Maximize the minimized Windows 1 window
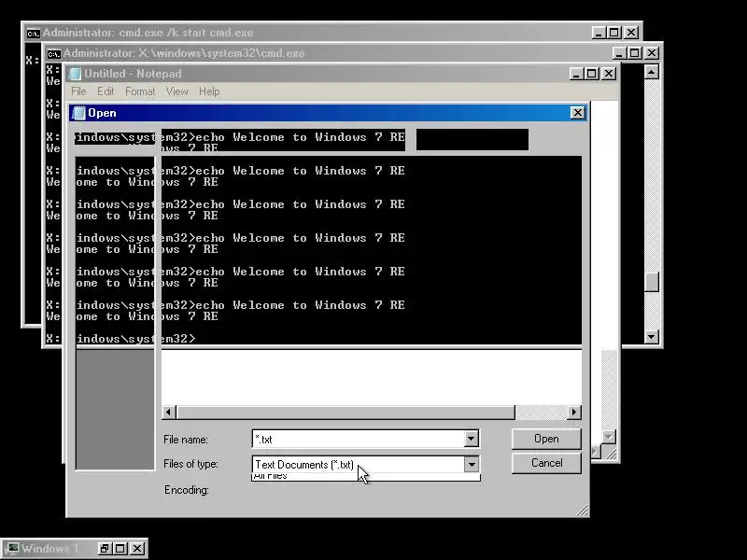747x560 pixels. [120, 549]
